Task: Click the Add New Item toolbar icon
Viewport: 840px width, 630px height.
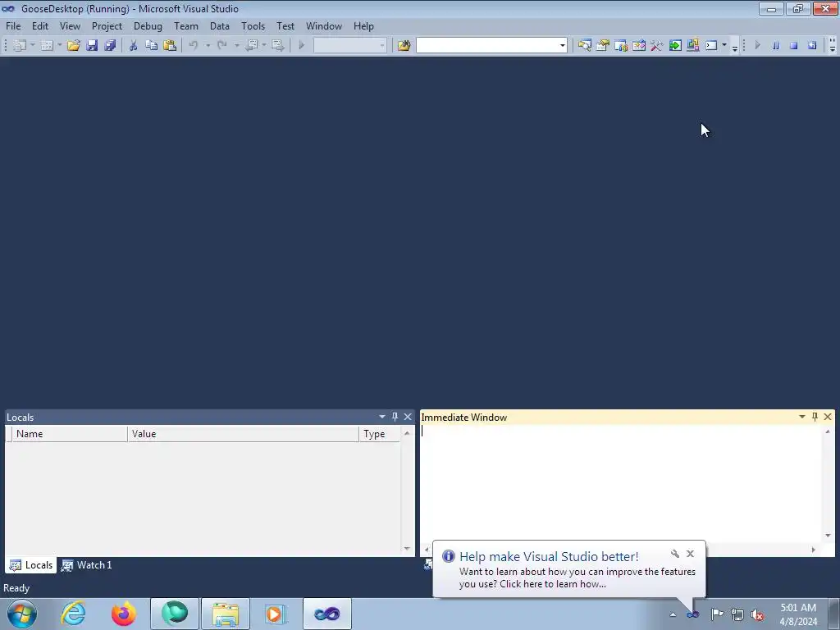Action: click(47, 46)
